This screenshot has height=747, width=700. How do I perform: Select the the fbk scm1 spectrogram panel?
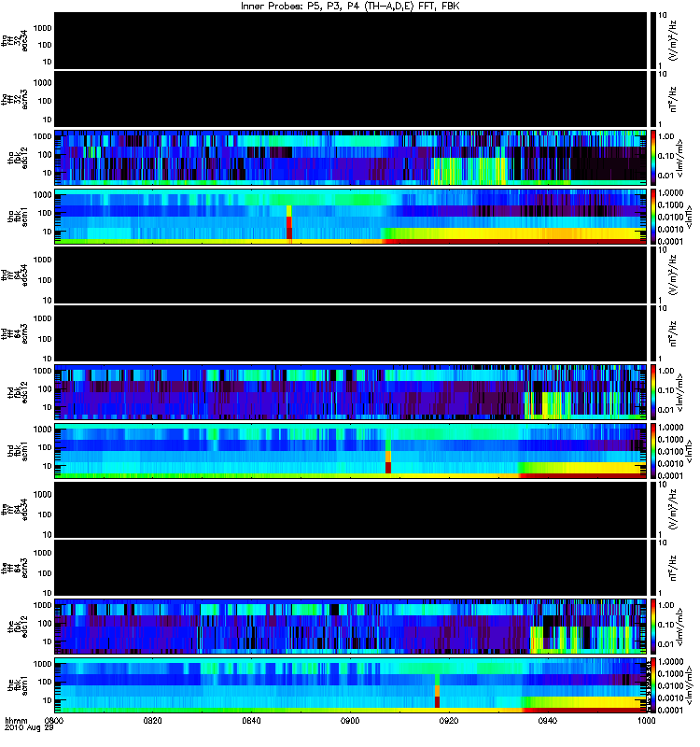351,685
